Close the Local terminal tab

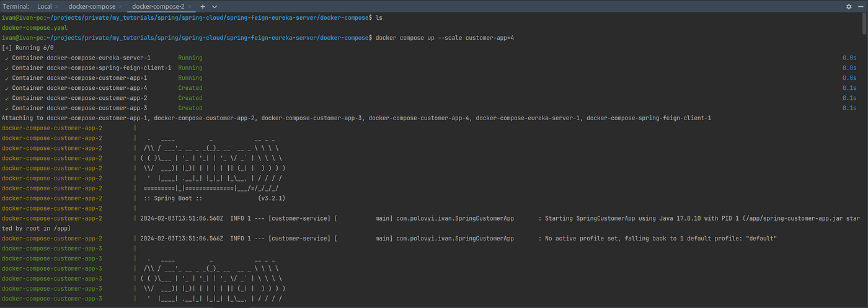point(56,6)
